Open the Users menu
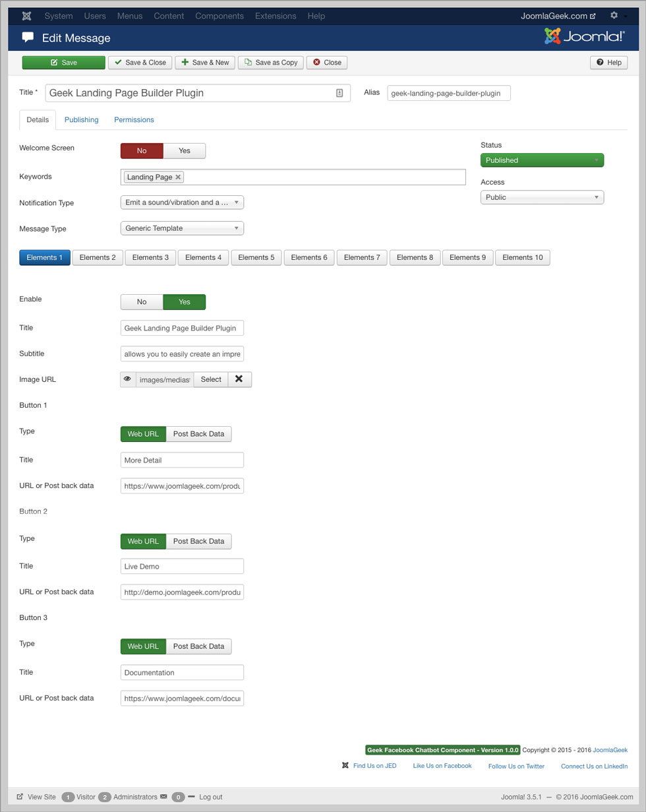This screenshot has height=812, width=646. tap(95, 16)
